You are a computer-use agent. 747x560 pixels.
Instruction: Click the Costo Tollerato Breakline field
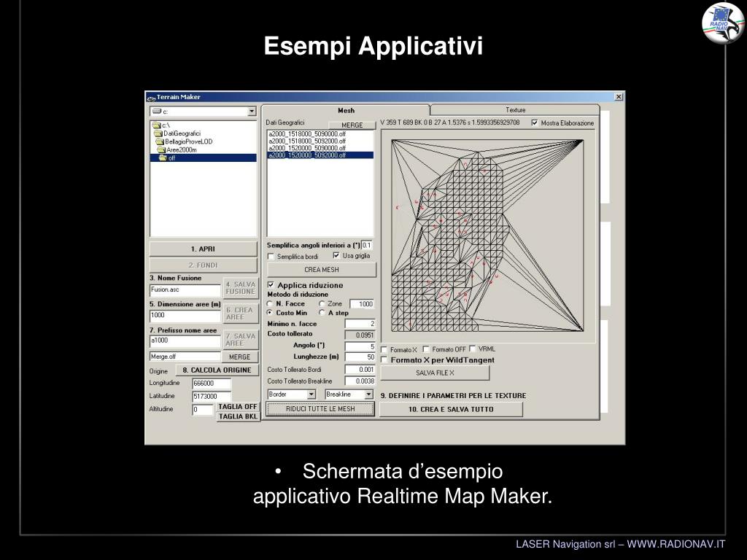[360, 381]
